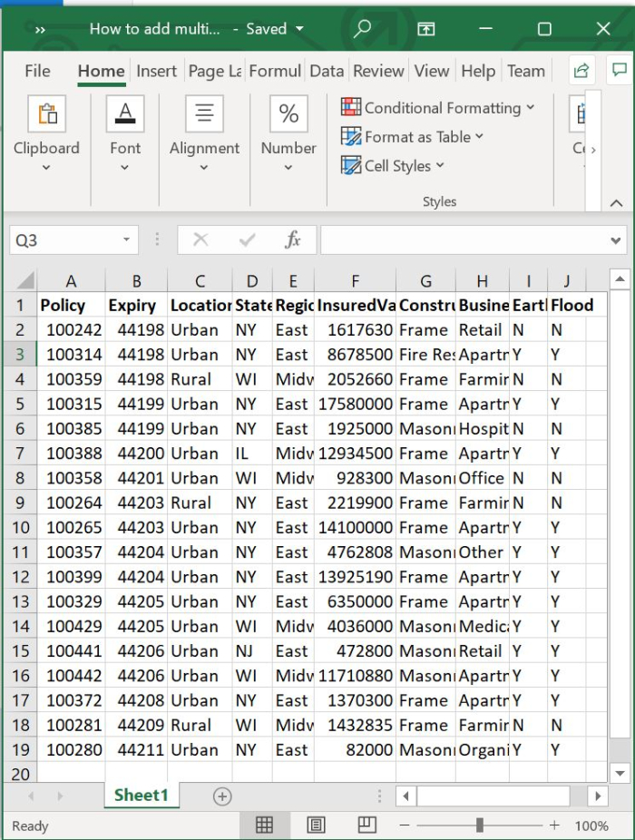
Task: Select cell with policy 100388
Action: click(72, 454)
